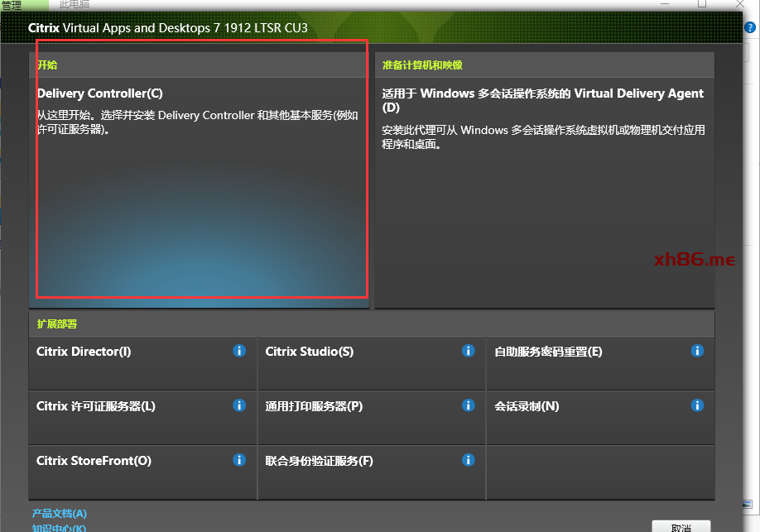Click the 取消 cancel button
The width and height of the screenshot is (760, 532).
coord(681,527)
